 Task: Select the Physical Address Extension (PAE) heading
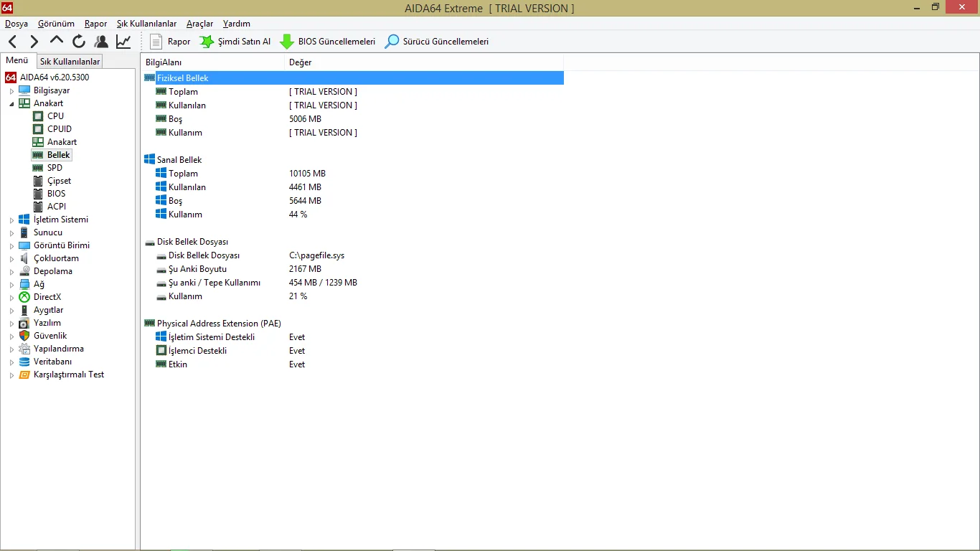(219, 324)
